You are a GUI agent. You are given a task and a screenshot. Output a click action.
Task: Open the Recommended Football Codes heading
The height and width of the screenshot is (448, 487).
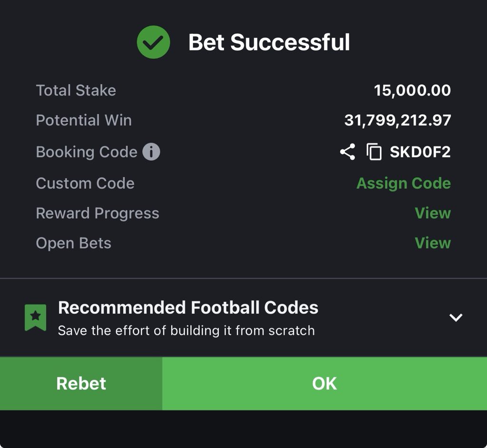tap(188, 308)
